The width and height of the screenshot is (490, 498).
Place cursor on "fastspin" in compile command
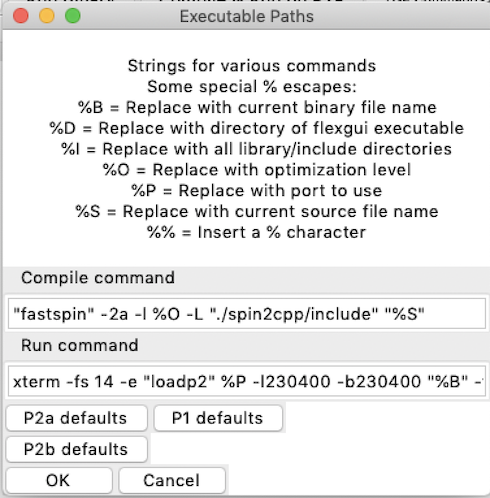click(54, 314)
